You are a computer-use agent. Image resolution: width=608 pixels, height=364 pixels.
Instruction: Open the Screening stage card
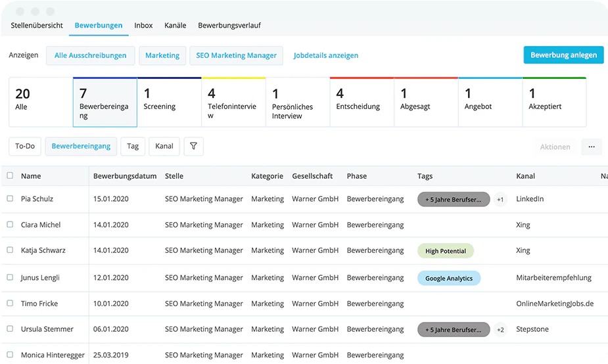coord(170,102)
